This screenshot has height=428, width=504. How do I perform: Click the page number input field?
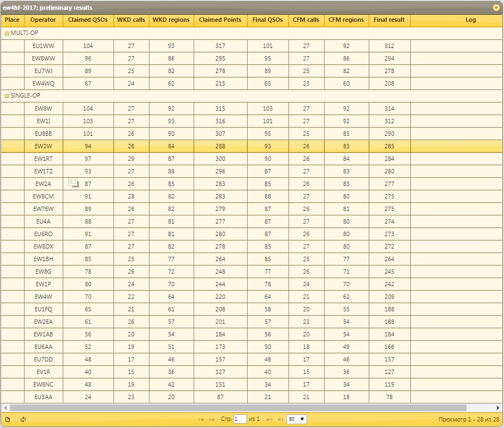click(x=239, y=419)
